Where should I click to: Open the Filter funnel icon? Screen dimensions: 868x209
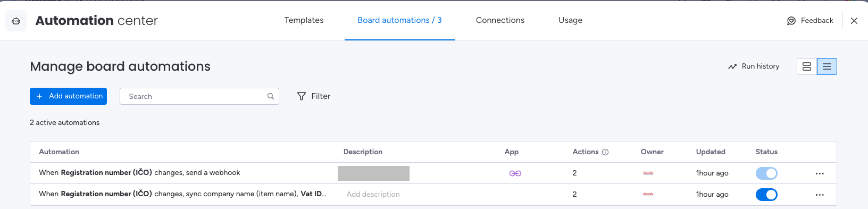coord(302,96)
